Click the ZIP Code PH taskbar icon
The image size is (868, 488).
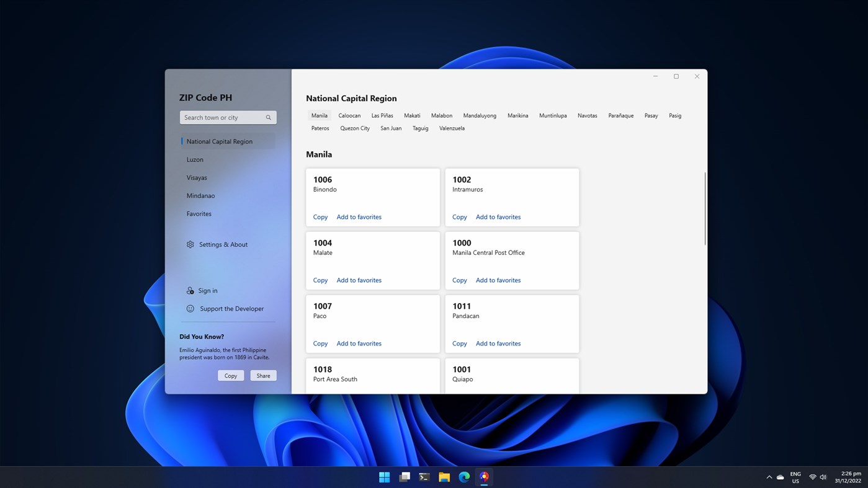tap(484, 477)
